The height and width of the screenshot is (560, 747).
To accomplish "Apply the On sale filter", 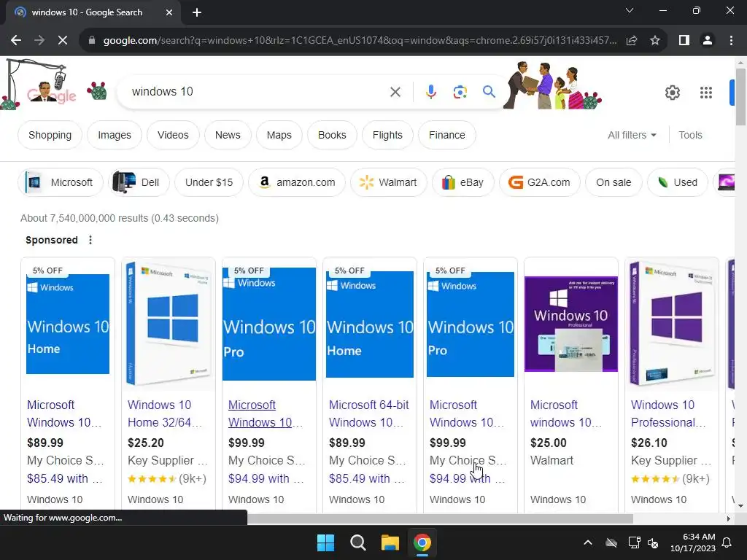I will [x=614, y=182].
